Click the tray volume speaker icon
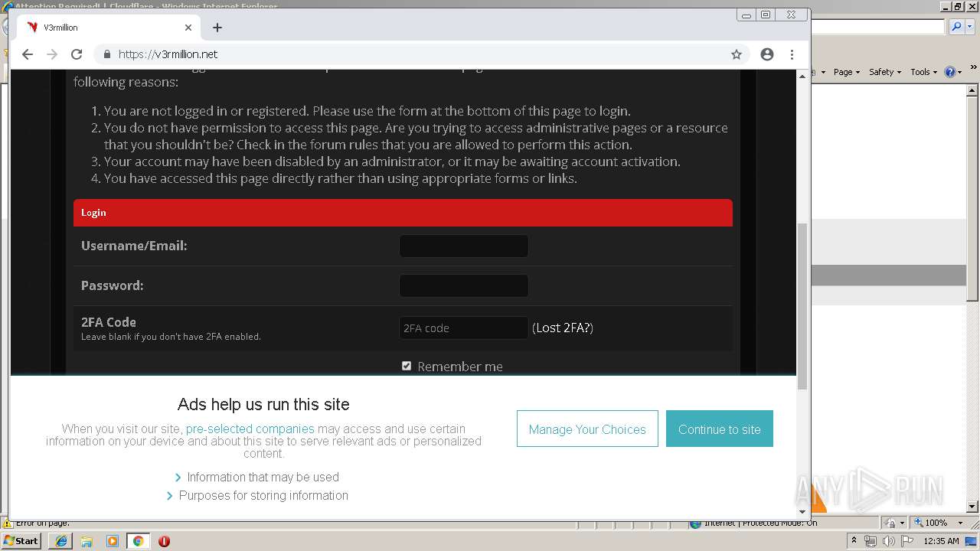 point(889,541)
